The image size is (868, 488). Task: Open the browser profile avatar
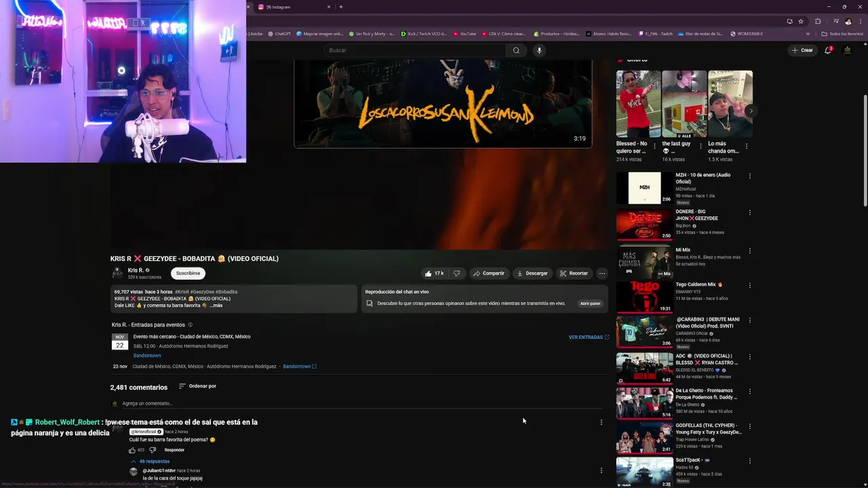[x=848, y=21]
